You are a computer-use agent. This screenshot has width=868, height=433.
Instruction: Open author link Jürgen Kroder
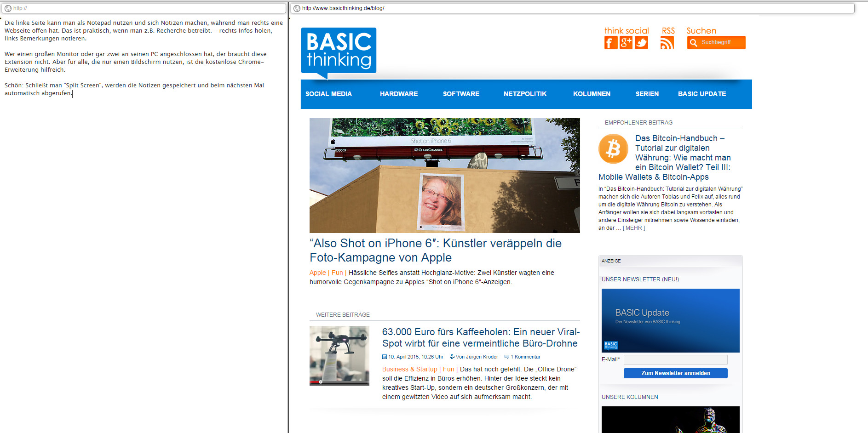tap(482, 357)
